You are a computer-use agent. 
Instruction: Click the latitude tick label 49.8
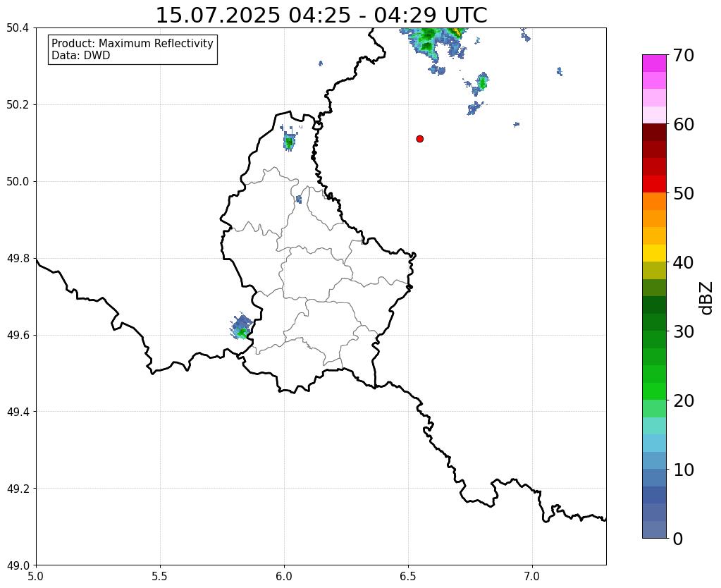(x=18, y=259)
